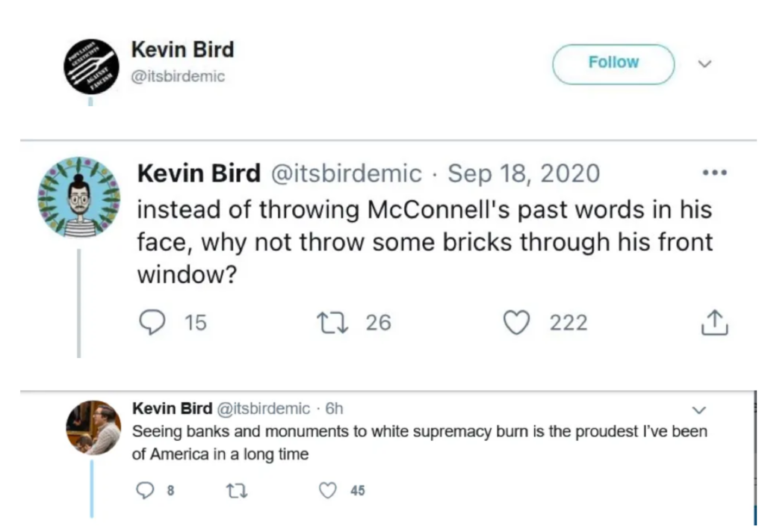Reply to the bricks tweet

152,322
